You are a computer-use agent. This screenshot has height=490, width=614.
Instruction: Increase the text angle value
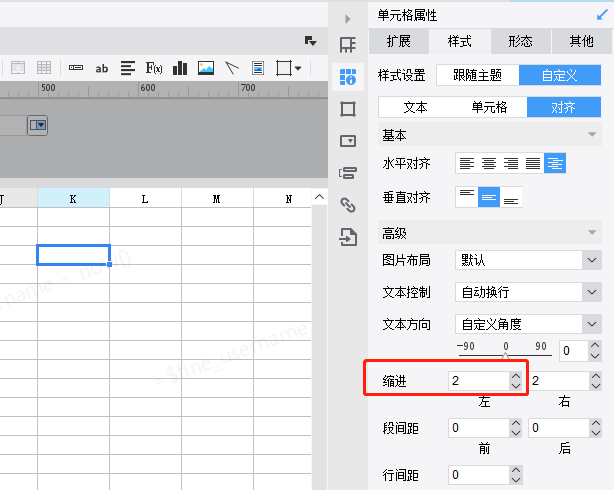pos(595,345)
